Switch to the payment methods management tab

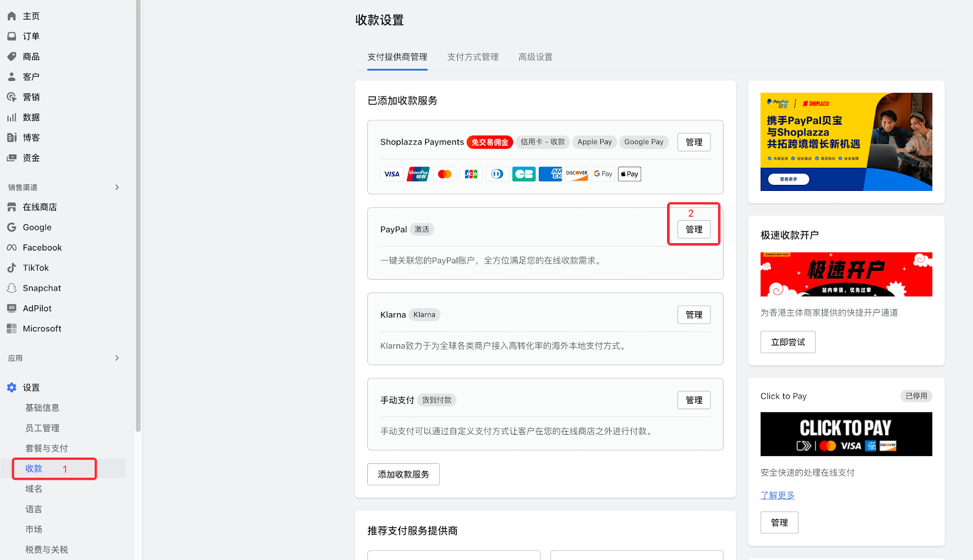(x=473, y=57)
